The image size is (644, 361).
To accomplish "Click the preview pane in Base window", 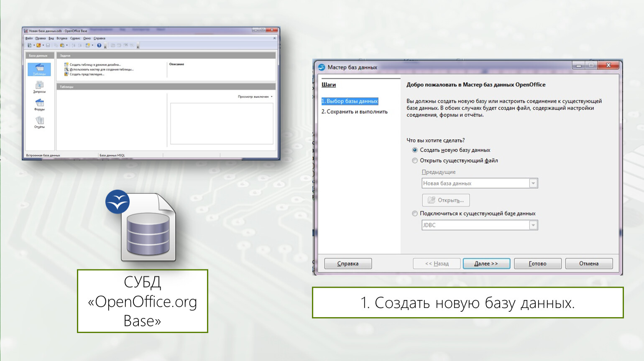I will (x=222, y=124).
